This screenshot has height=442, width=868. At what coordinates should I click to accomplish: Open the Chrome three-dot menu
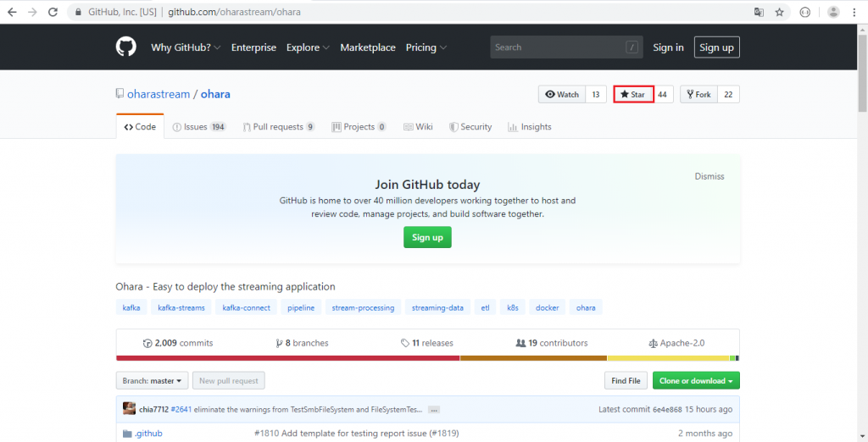854,12
